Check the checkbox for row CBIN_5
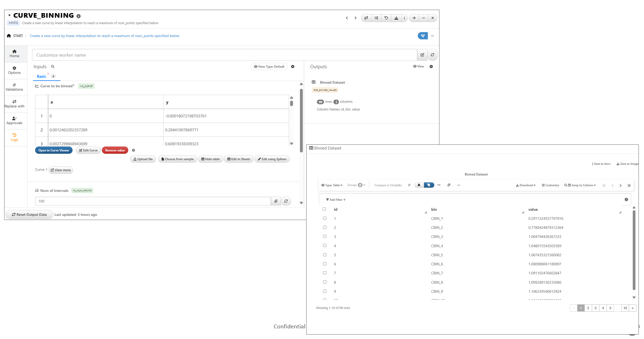This screenshot has width=644, height=339. pos(325,255)
